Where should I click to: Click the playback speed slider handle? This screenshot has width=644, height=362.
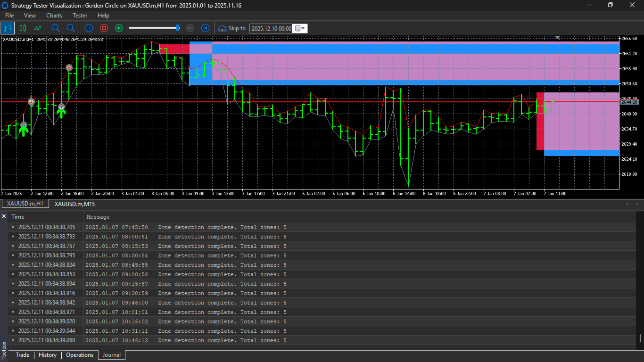(x=178, y=28)
